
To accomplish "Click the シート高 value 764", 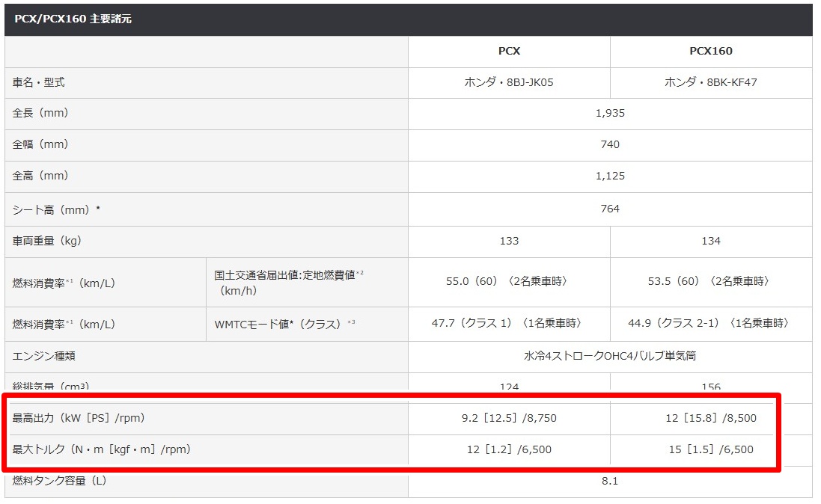I will pos(610,209).
